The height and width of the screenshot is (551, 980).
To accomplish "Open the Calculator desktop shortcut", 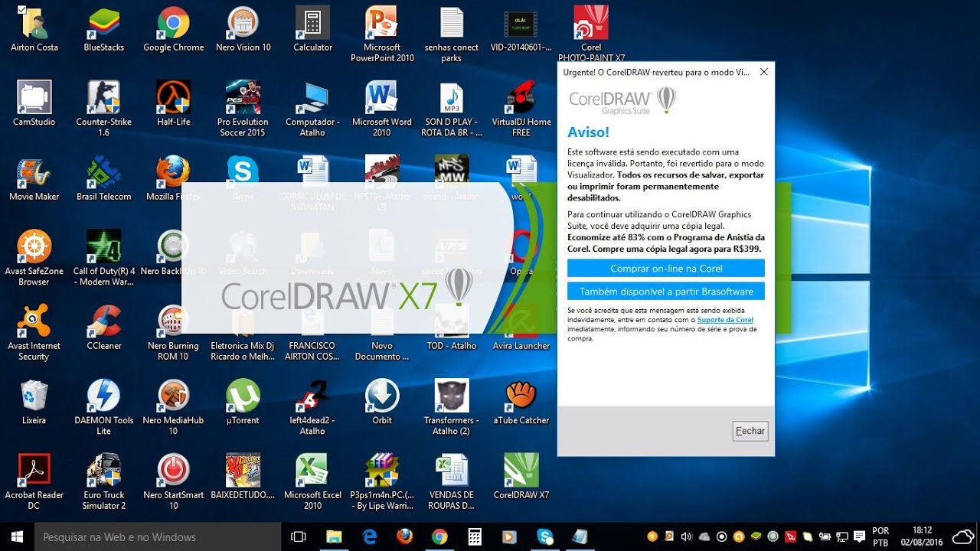I will [x=312, y=29].
